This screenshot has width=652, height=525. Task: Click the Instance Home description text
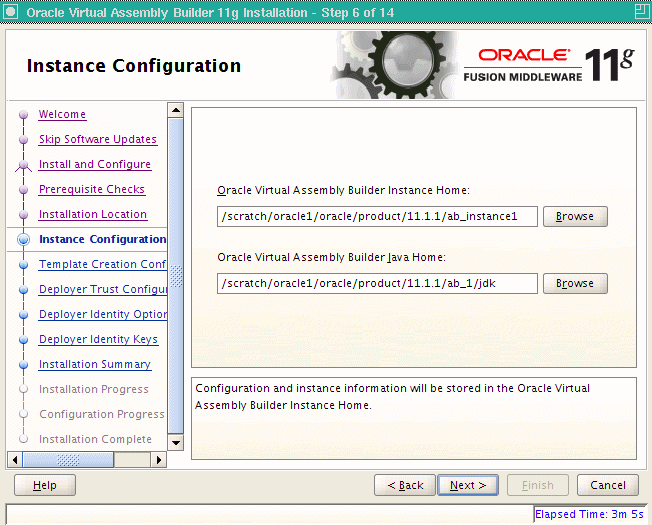pyautogui.click(x=392, y=397)
